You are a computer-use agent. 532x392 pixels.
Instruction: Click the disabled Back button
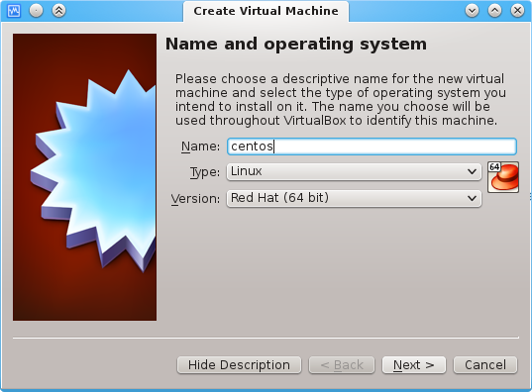(342, 365)
